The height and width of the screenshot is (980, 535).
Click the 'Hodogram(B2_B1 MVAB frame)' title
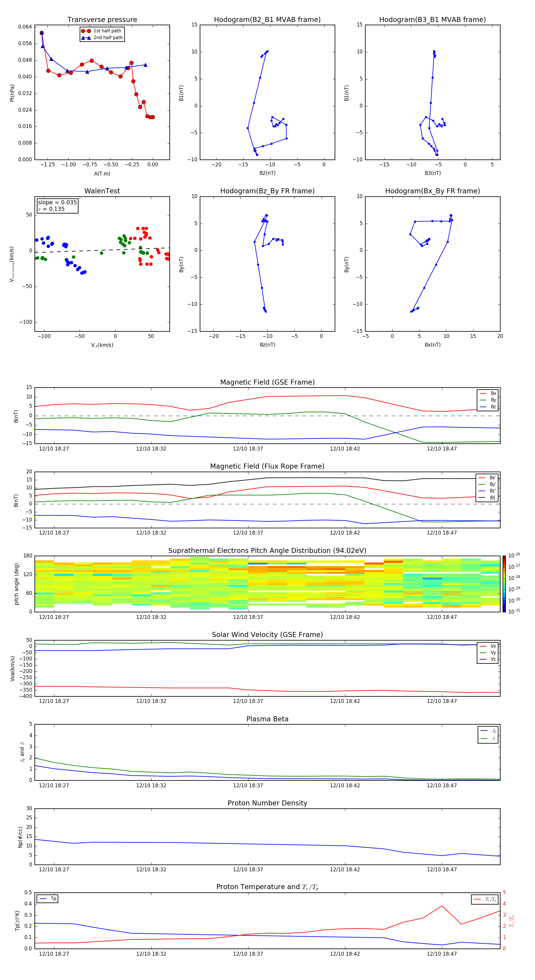pyautogui.click(x=267, y=20)
